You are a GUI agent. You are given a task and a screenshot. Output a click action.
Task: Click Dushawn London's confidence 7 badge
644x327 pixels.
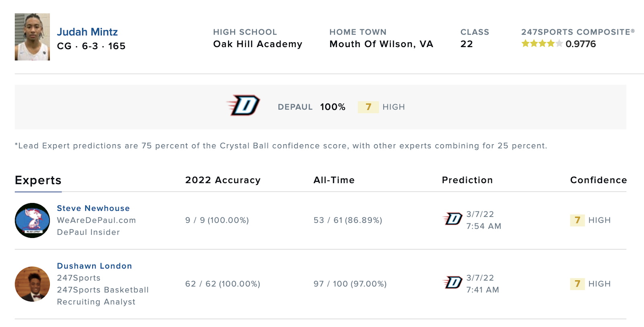578,284
